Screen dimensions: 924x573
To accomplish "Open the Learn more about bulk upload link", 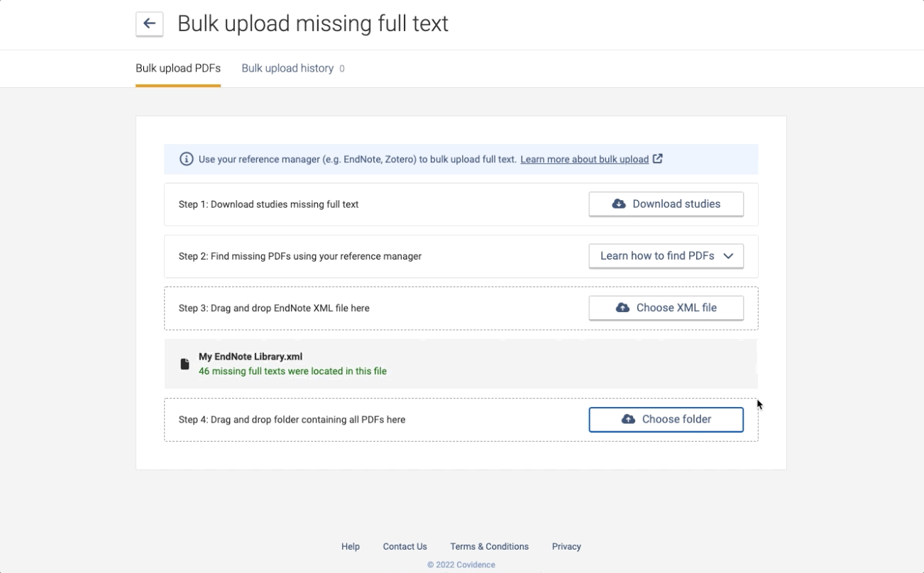I will pyautogui.click(x=584, y=160).
